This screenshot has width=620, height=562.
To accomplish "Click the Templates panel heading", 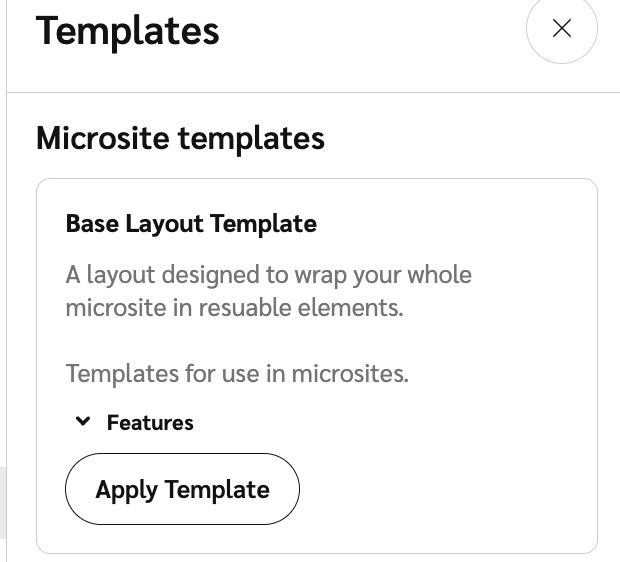I will (x=127, y=30).
